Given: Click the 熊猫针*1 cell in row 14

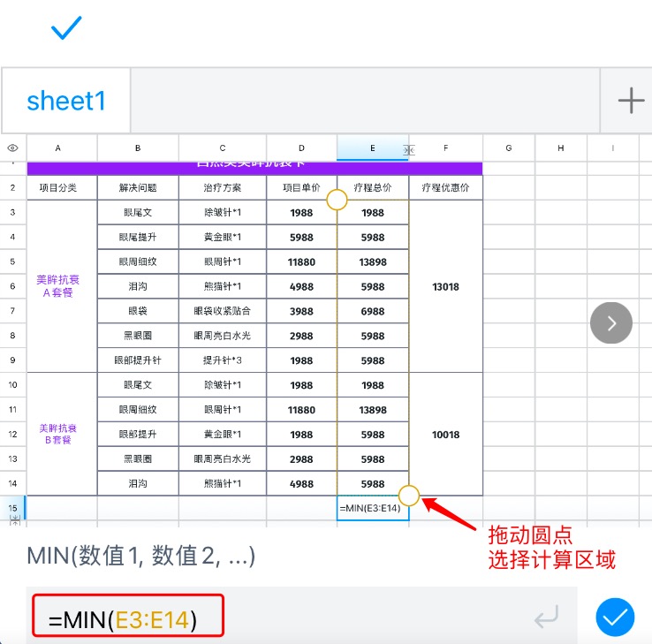Looking at the screenshot, I should pyautogui.click(x=223, y=483).
